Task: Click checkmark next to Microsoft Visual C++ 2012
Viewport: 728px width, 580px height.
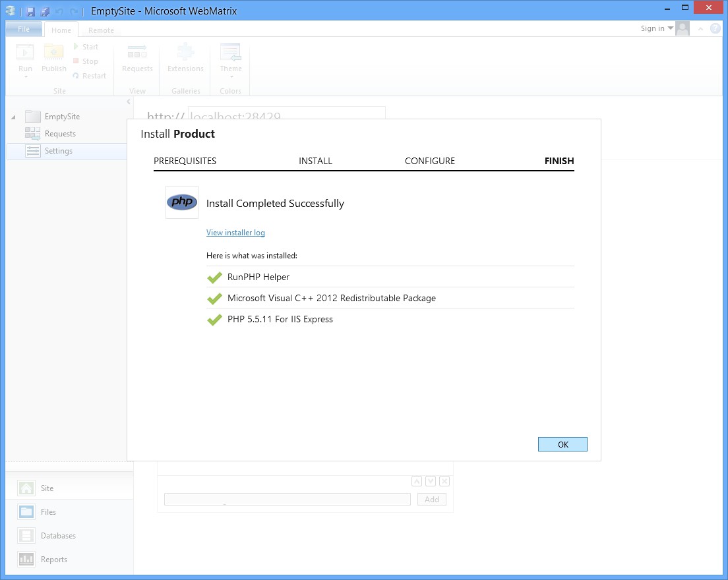Action: coord(214,299)
